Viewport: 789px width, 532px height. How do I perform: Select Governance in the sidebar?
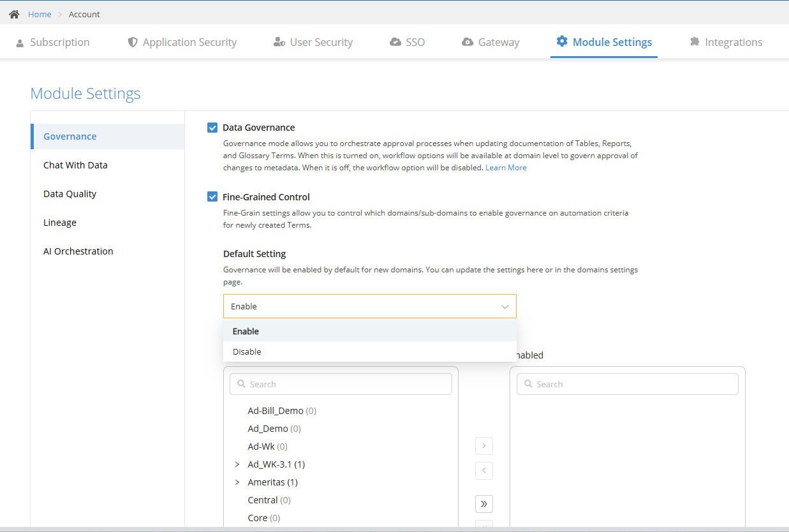(x=107, y=137)
